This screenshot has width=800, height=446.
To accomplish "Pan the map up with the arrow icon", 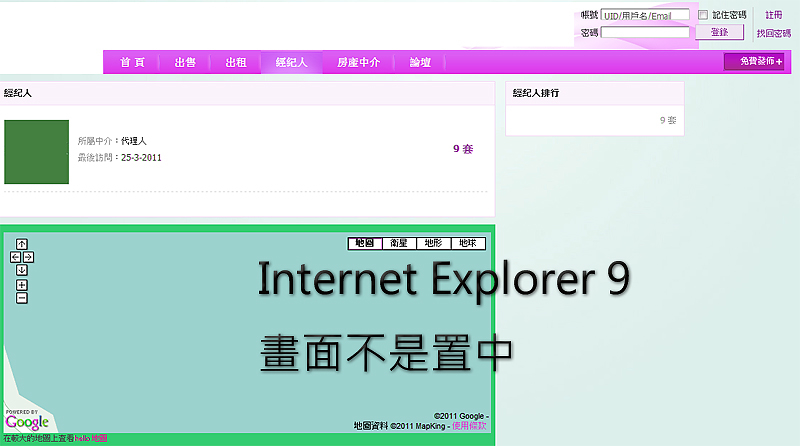I will (21, 244).
